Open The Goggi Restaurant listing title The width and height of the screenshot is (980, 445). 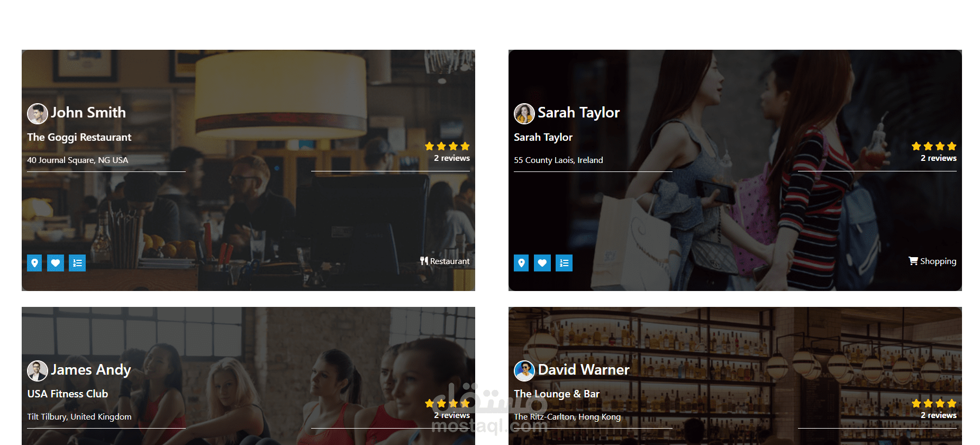coord(79,137)
